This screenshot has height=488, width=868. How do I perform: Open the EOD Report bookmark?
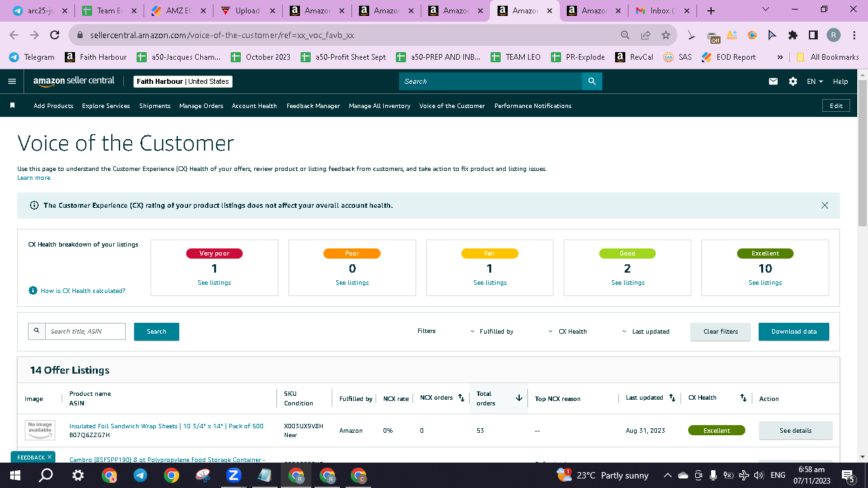click(x=729, y=57)
